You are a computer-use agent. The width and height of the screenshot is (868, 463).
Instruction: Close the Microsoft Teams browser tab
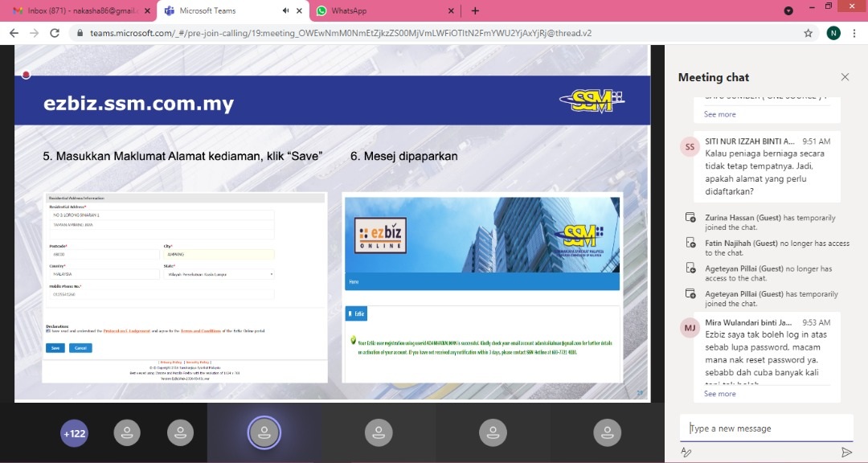[x=299, y=10]
